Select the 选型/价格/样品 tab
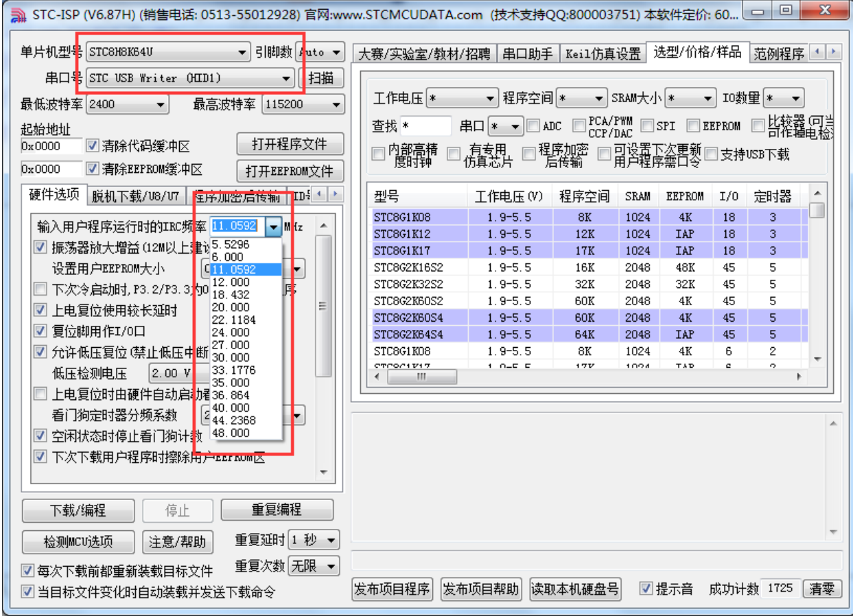The image size is (853, 616). pyautogui.click(x=697, y=51)
